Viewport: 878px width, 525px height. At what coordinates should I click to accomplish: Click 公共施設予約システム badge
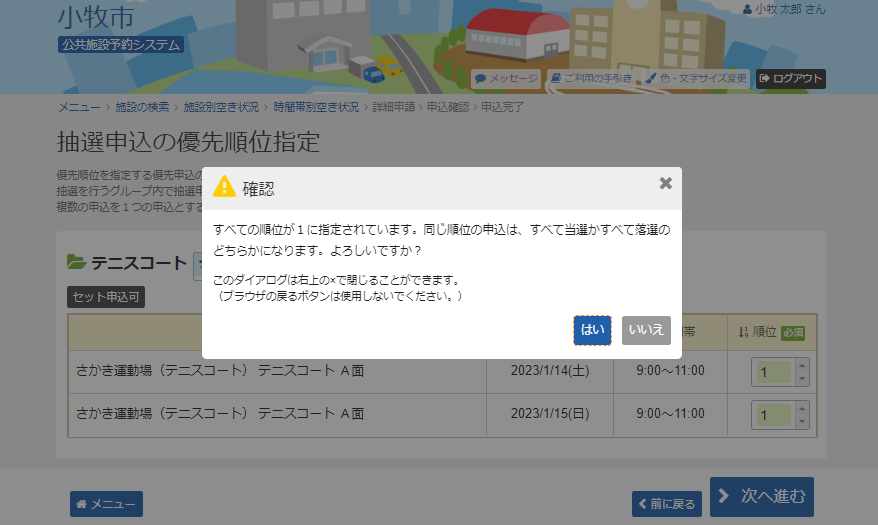(x=121, y=45)
